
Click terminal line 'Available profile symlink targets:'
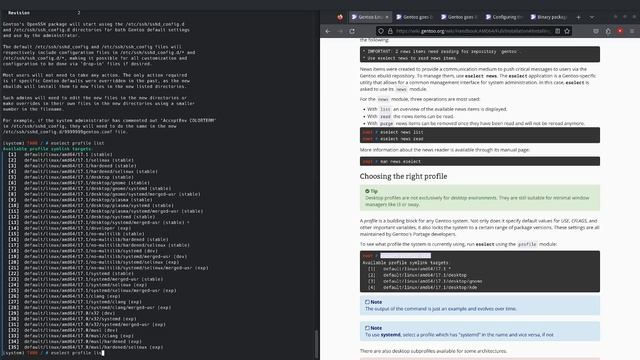coord(47,149)
